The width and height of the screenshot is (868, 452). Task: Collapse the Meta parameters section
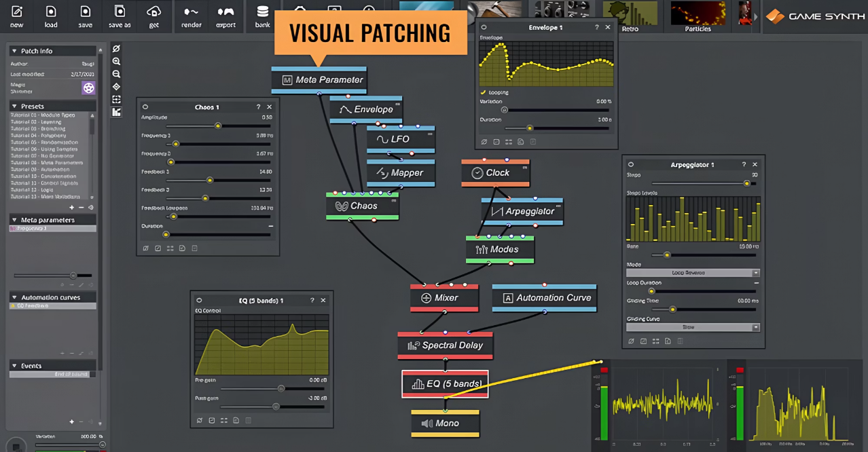click(x=14, y=220)
